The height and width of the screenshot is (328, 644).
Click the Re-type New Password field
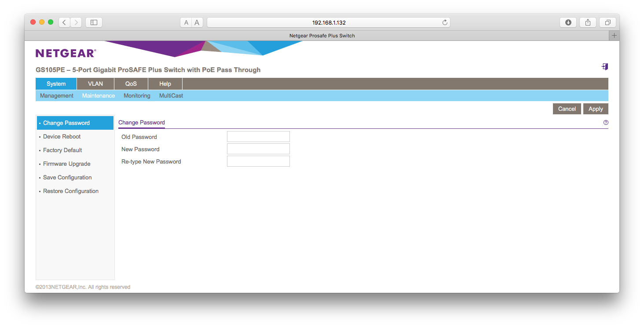point(258,161)
